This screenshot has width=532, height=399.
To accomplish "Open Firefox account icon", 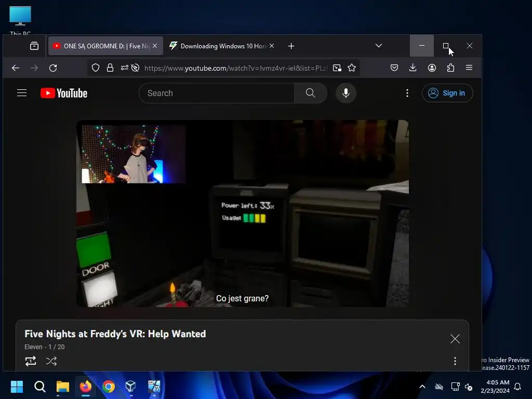I will (x=432, y=68).
